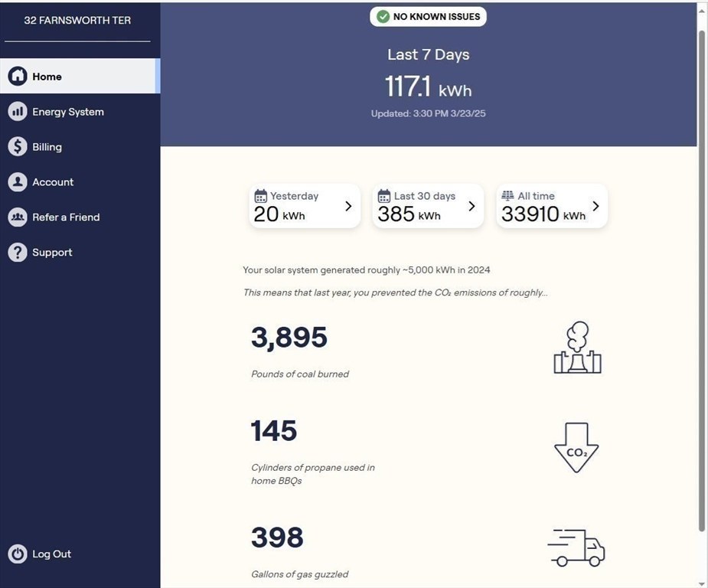
Task: Click the coal power plant icon
Action: 578,348
